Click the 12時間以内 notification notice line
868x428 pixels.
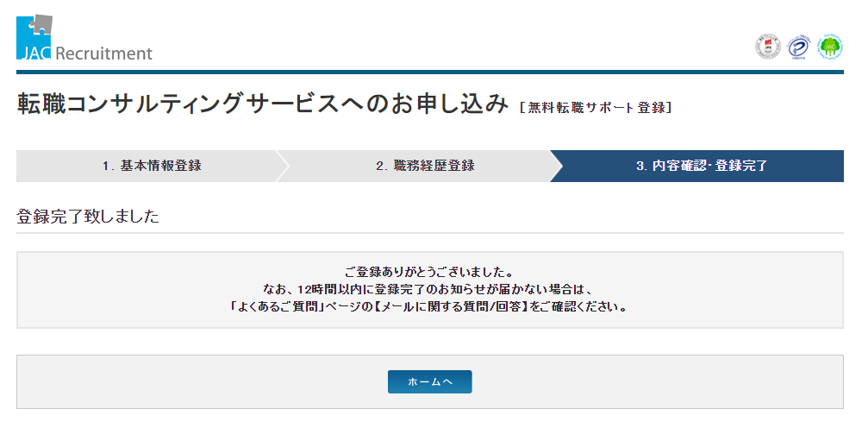click(430, 289)
